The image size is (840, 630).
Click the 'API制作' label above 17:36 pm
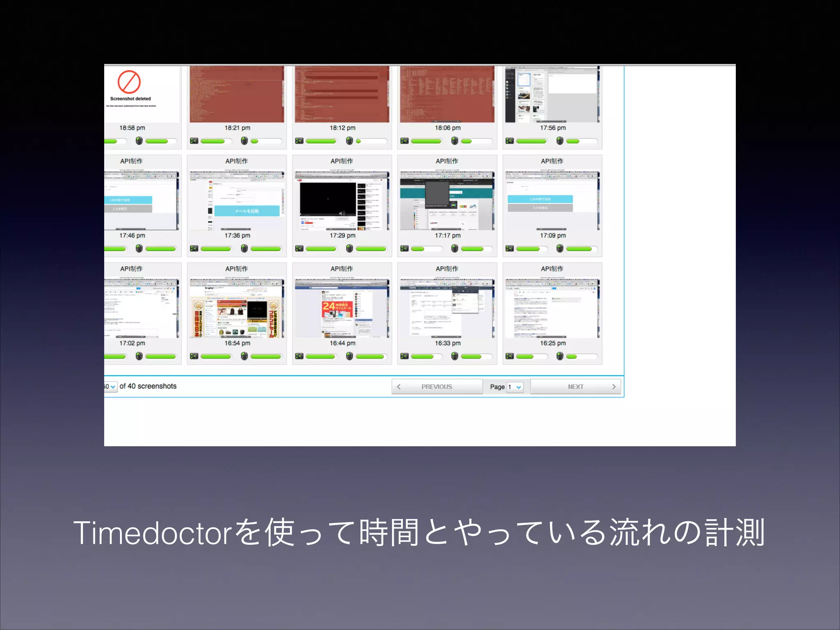tap(237, 161)
